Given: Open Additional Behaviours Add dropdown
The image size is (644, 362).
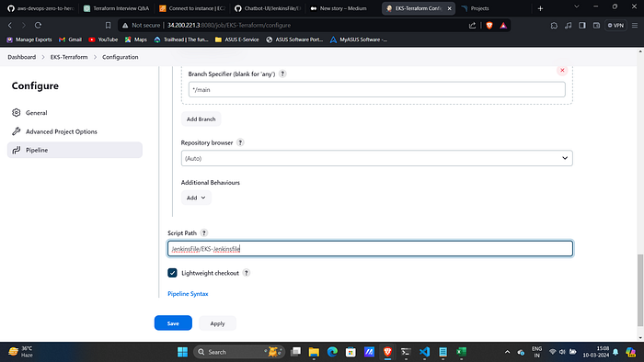Looking at the screenshot, I should click(196, 198).
